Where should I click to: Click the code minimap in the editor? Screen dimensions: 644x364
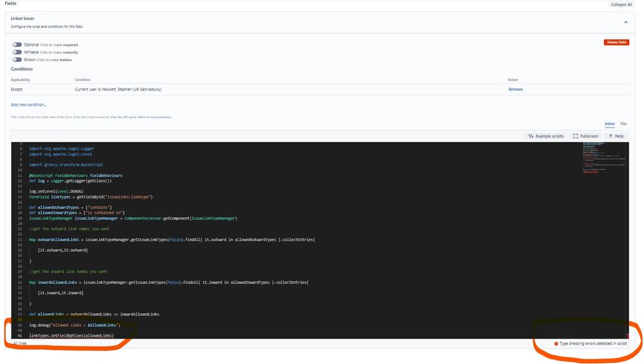pos(604,158)
